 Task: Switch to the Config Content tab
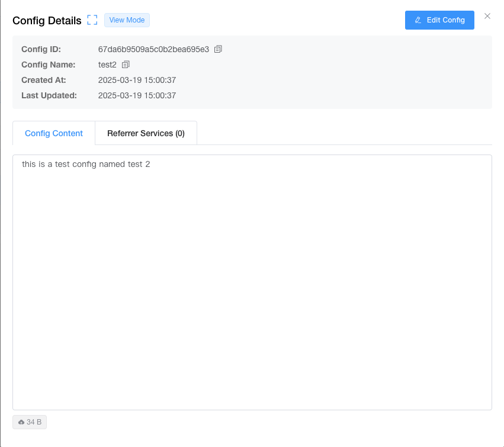tap(54, 133)
